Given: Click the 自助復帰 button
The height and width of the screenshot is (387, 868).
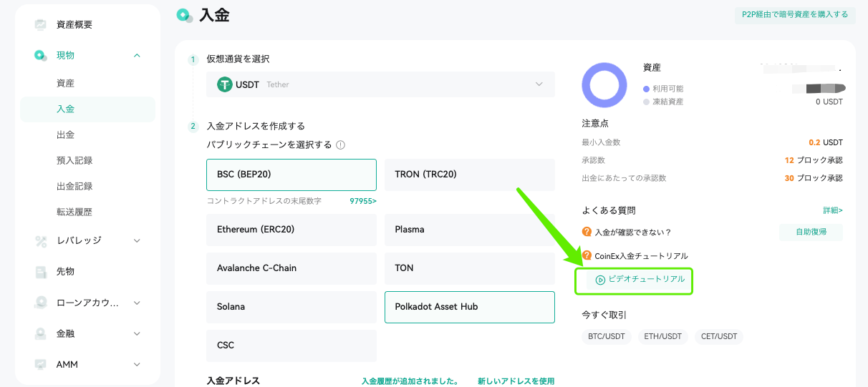Looking at the screenshot, I should (x=811, y=232).
